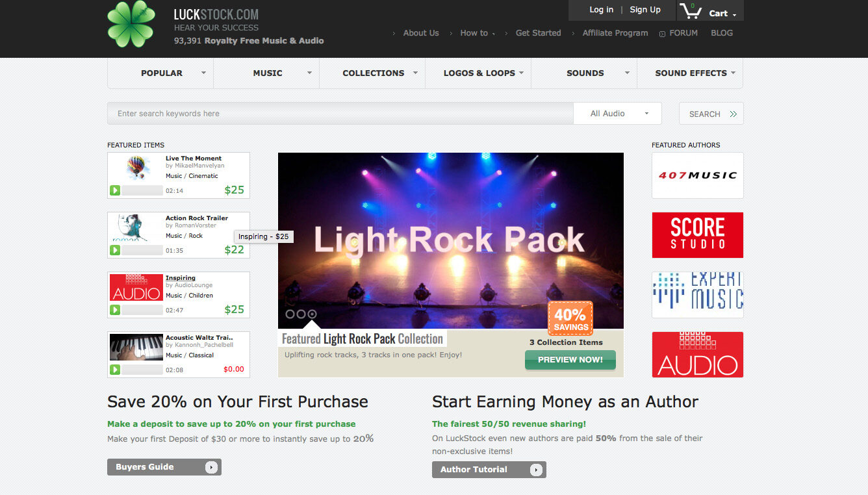
Task: Click the 40% savings badge
Action: [570, 318]
